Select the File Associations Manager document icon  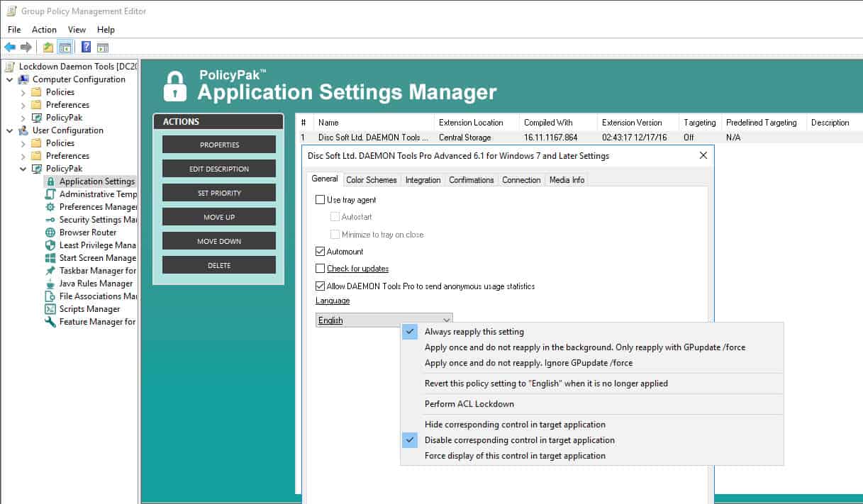(x=50, y=296)
